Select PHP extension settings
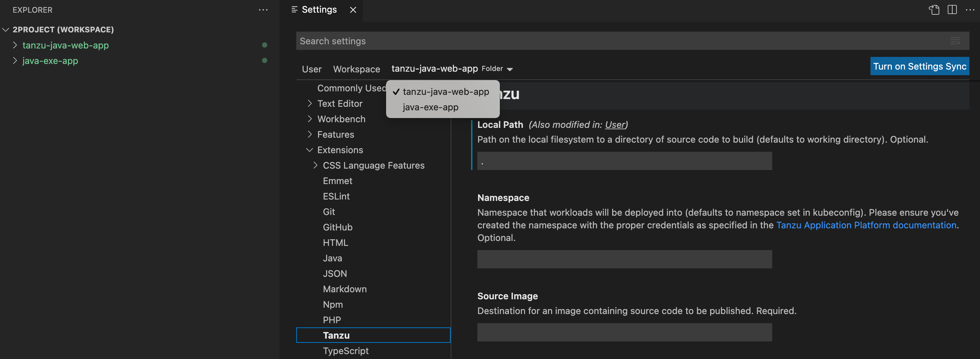Screen dimensions: 980x359 pos(332,320)
